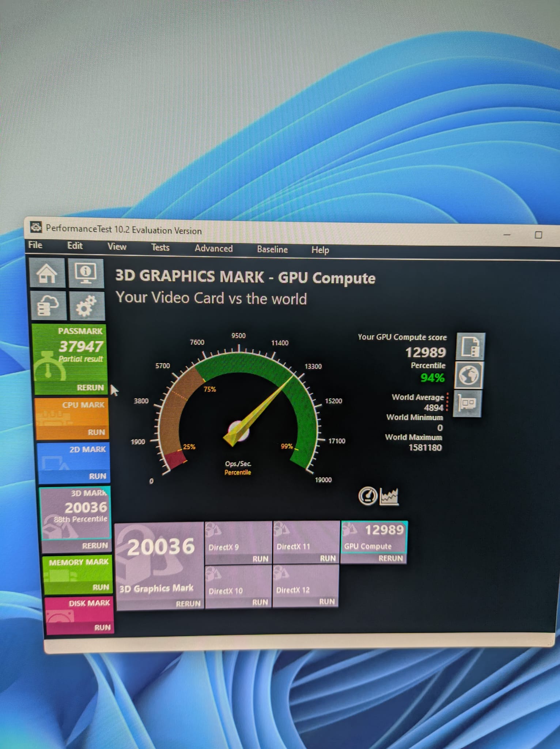Rerun the 3D Mark test in sidebar
Screen dimensions: 560x749
(x=95, y=545)
